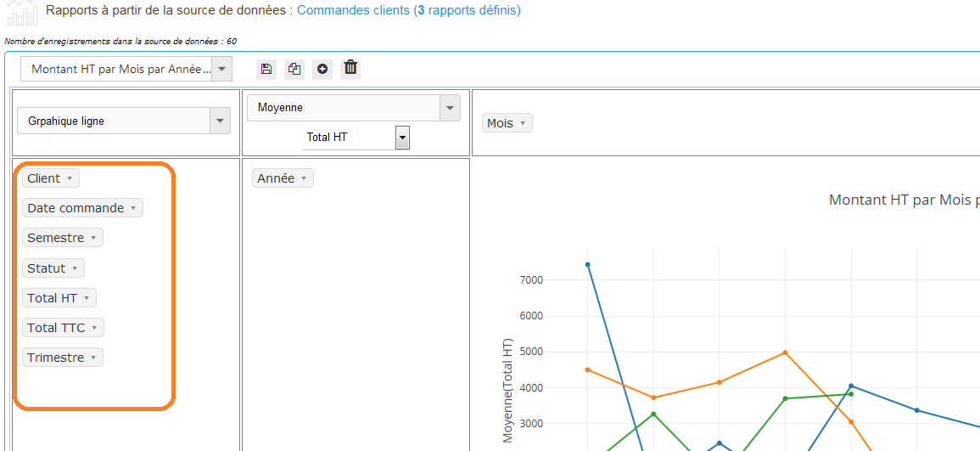Click the blue line's first data point near 7000

pyautogui.click(x=587, y=265)
